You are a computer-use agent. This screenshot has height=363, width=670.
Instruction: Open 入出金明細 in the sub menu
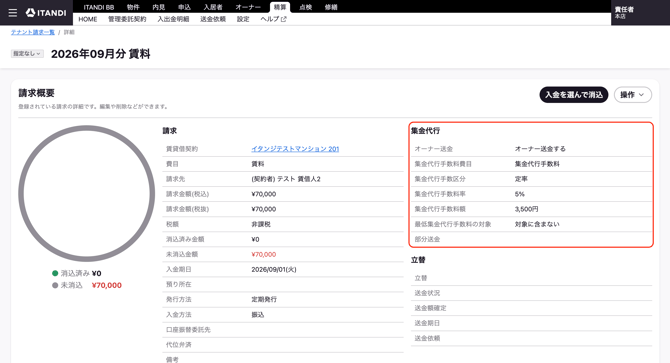tap(173, 19)
